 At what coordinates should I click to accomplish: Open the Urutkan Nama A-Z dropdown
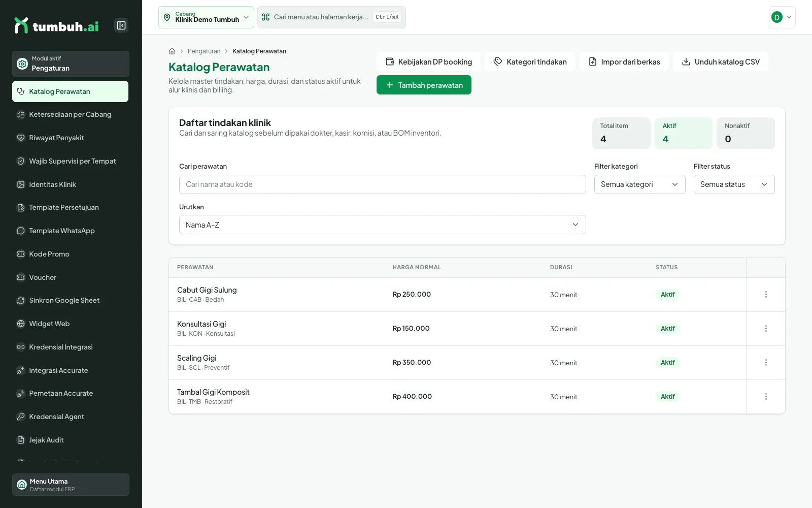[x=382, y=225]
